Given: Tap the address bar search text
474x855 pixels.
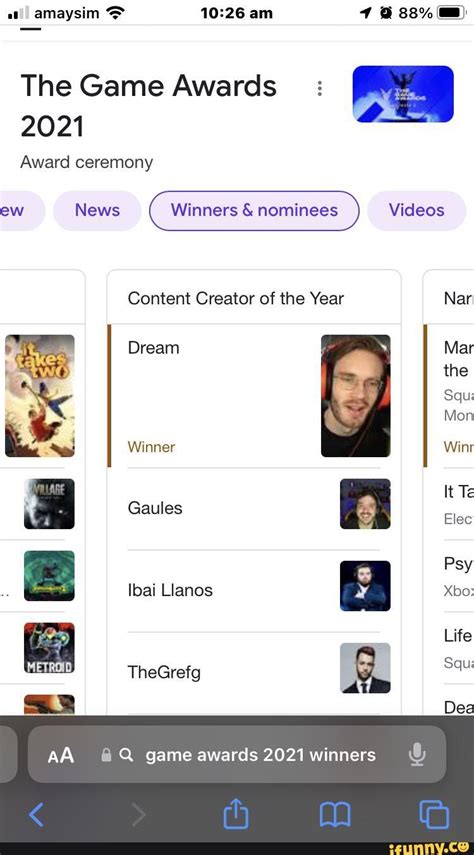Looking at the screenshot, I should point(260,755).
